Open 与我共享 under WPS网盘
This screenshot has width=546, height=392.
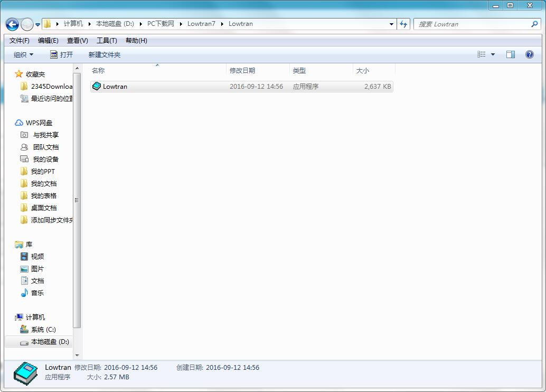(x=44, y=135)
